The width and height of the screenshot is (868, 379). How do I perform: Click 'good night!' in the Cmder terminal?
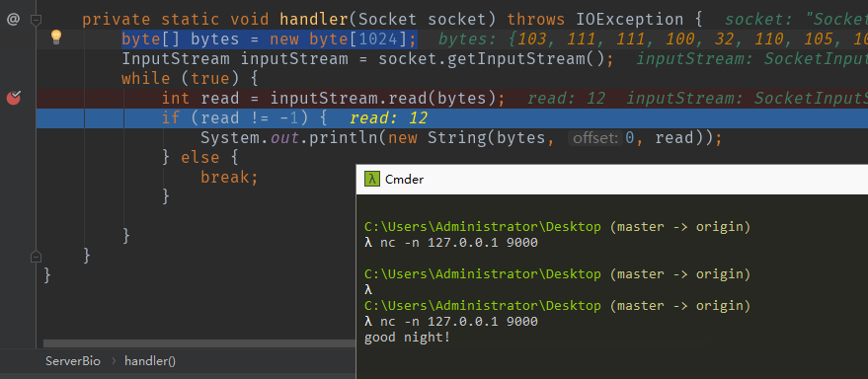tap(408, 337)
